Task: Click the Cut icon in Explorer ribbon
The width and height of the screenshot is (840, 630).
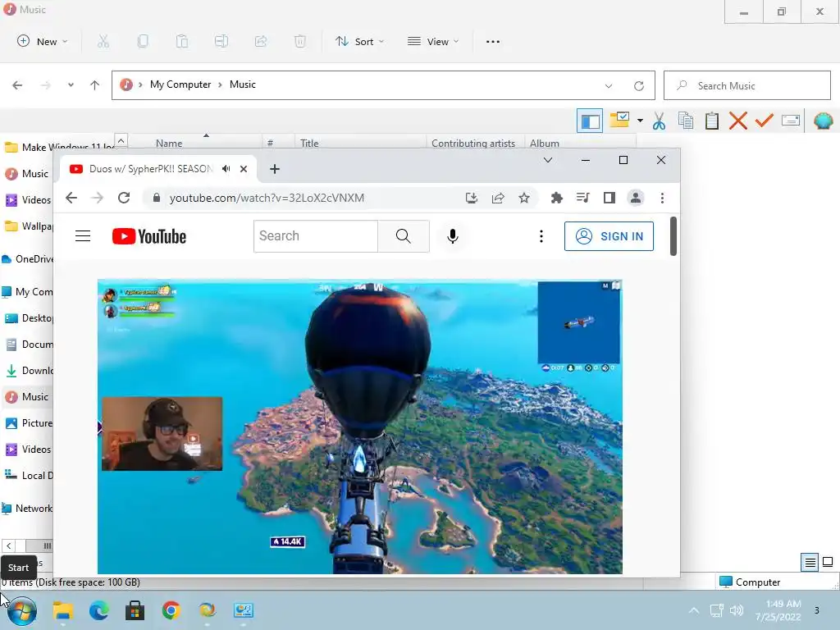Action: [x=103, y=41]
